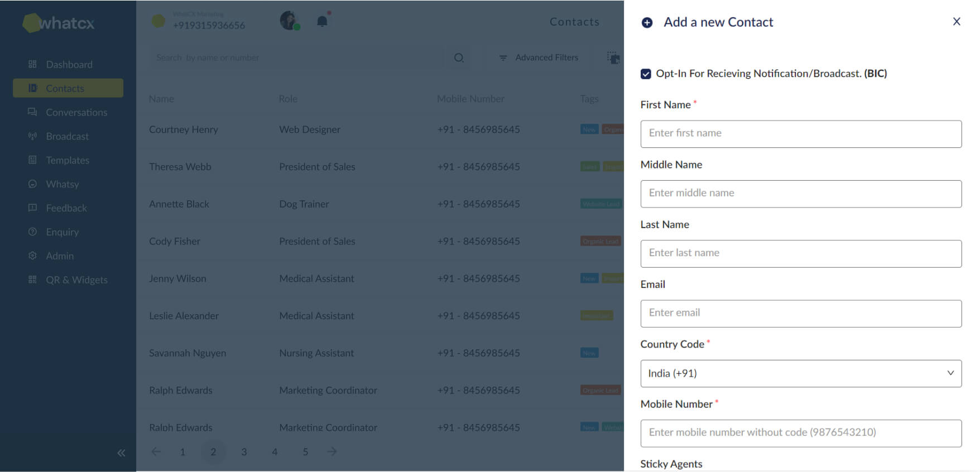The height and width of the screenshot is (472, 980).
Task: Open Conversations in the sidebar
Action: pos(76,112)
